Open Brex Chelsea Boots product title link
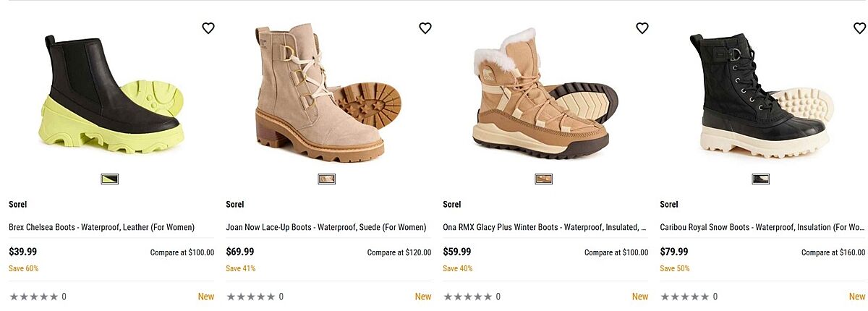Image resolution: width=868 pixels, height=311 pixels. pos(101,227)
